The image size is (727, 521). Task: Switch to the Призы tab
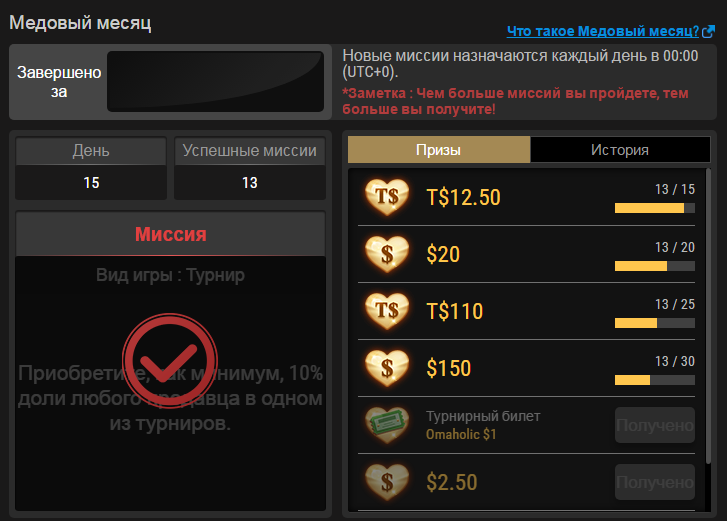click(x=439, y=150)
